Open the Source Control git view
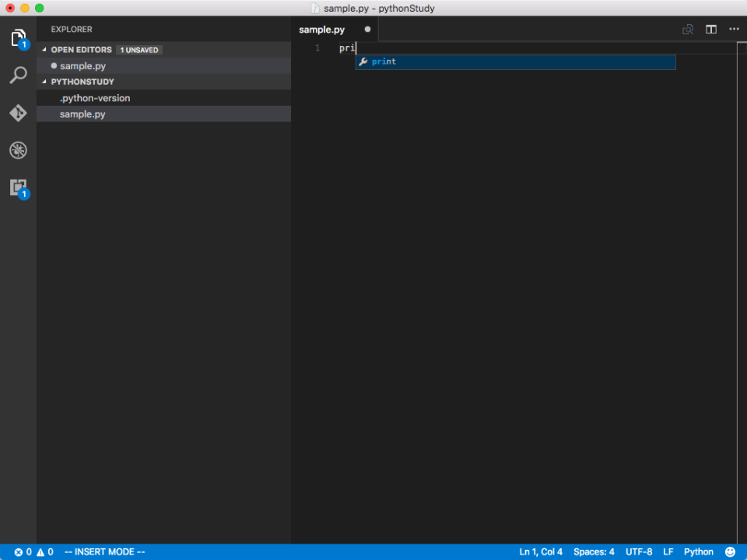The image size is (747, 560). click(x=18, y=113)
